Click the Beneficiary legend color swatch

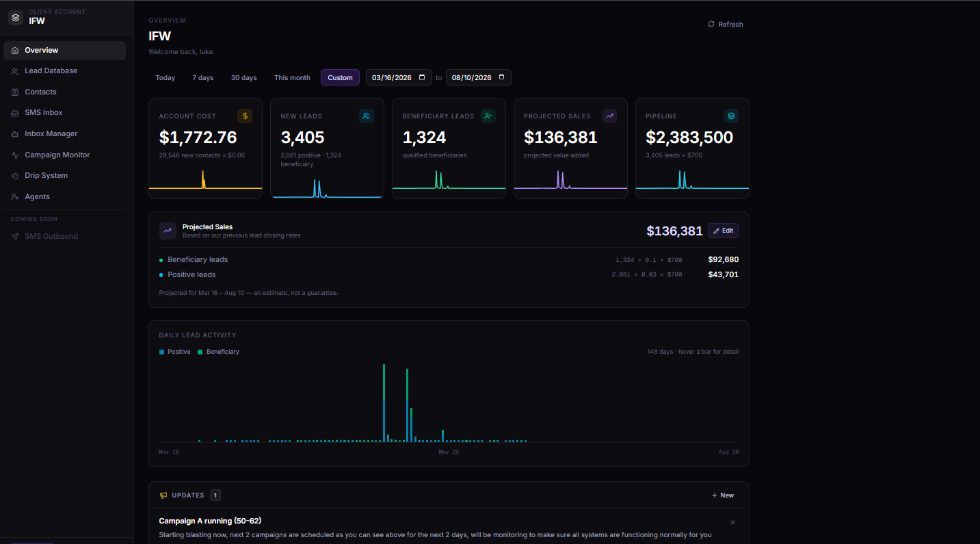200,352
